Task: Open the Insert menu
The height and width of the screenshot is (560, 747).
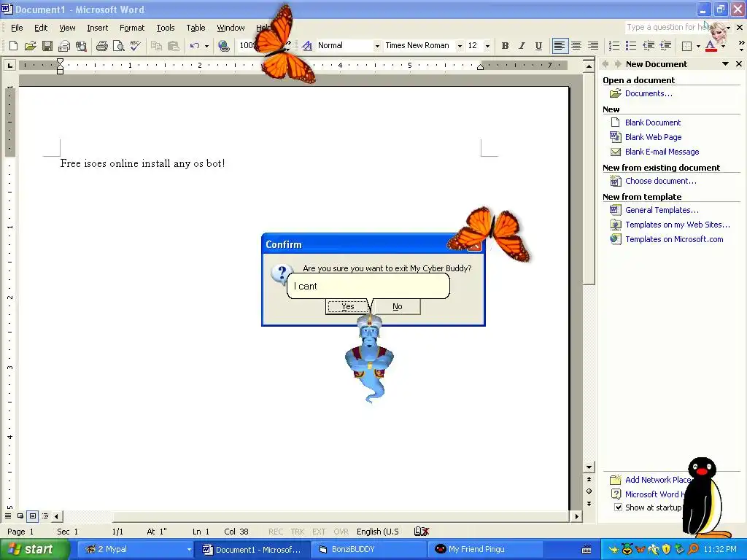Action: (x=97, y=28)
